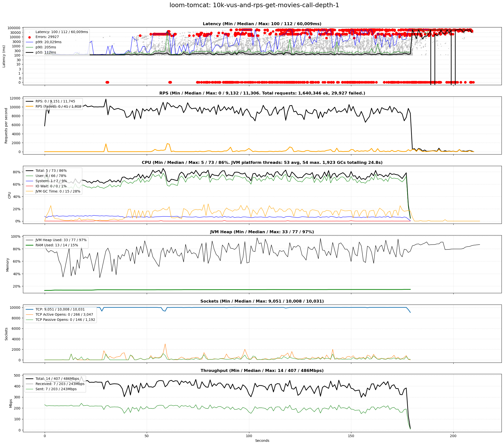Click the p50 legend entry
The width and height of the screenshot is (504, 445).
45,53
